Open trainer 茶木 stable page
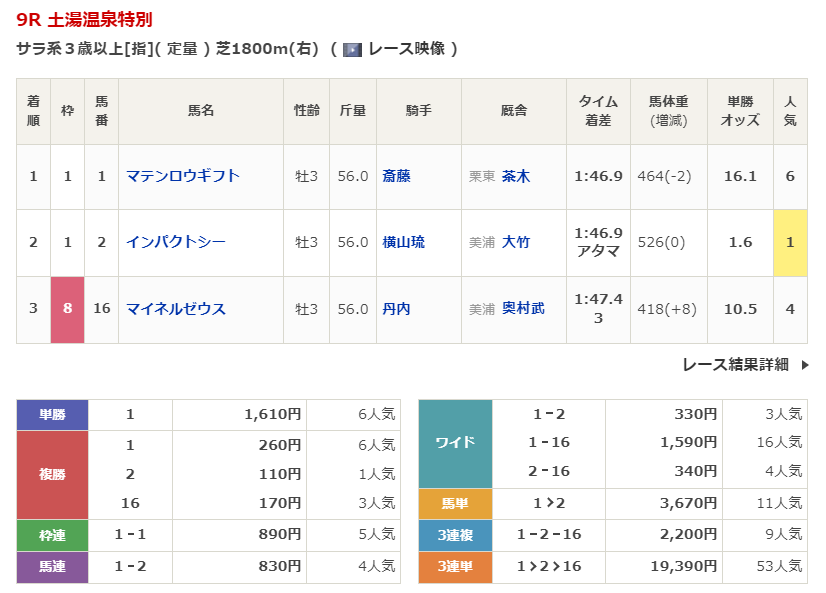The height and width of the screenshot is (593, 826). 516,176
